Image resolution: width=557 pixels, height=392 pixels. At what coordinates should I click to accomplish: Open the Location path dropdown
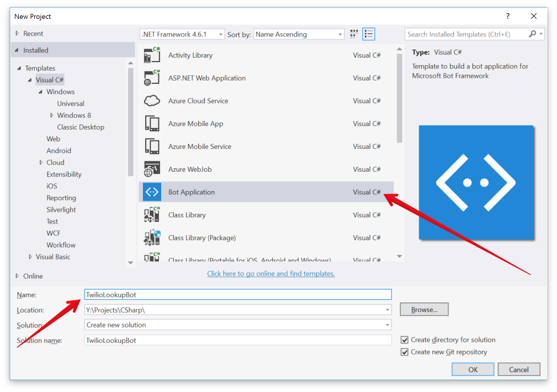[387, 310]
